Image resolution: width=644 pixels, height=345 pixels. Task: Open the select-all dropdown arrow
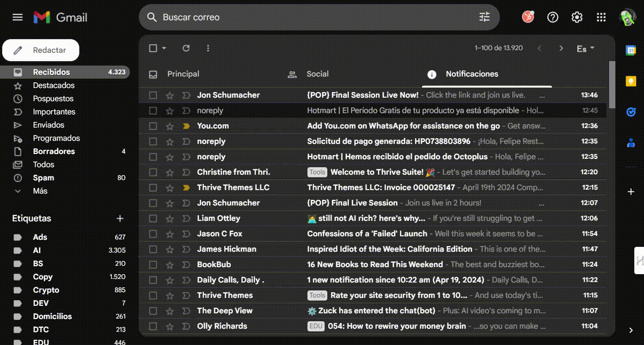[164, 48]
